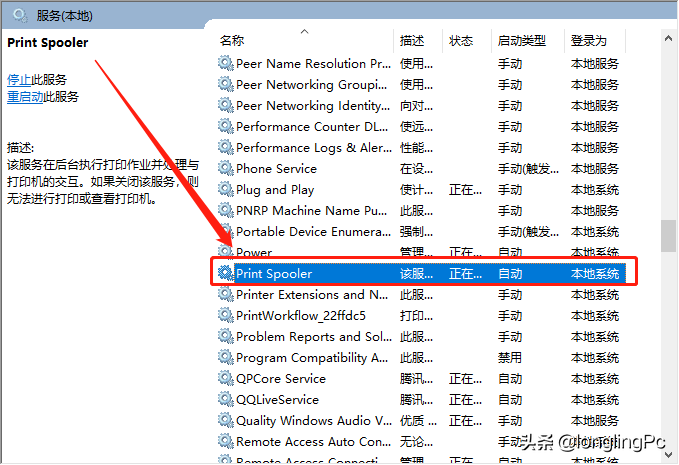Click the 服务(本地) header search-gear icon

tap(20, 16)
